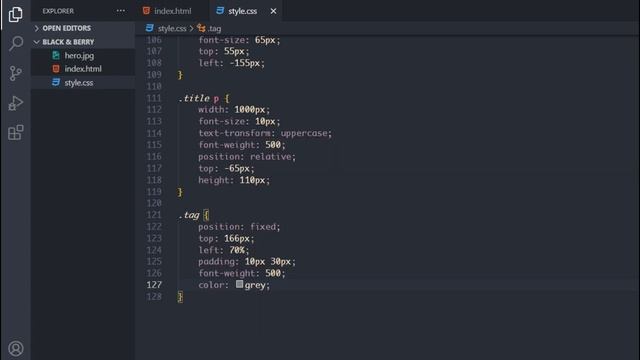Click the .tag symbol icon in breadcrumb
The image size is (640, 360).
pyautogui.click(x=201, y=28)
